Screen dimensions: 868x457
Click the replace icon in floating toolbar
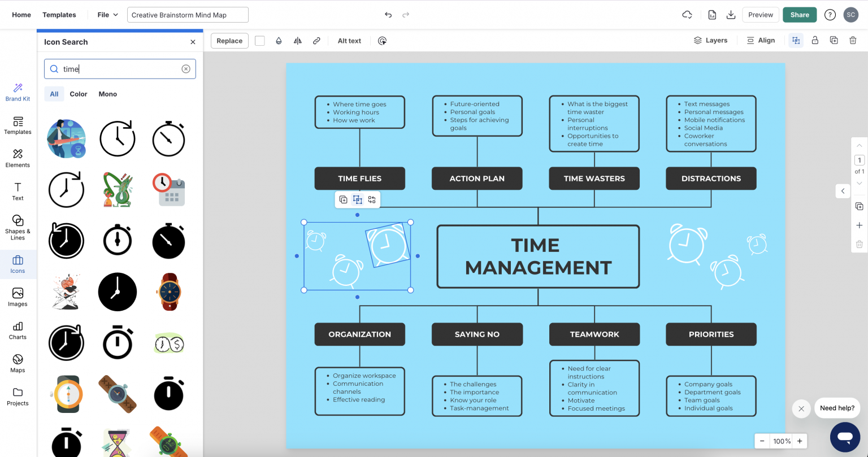[x=372, y=199]
